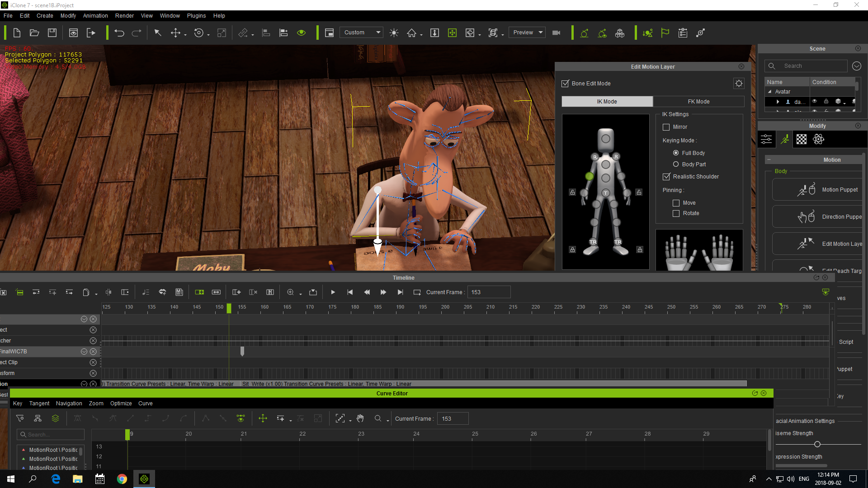
Task: Open dropdown arrow beside the Move tool
Action: pos(185,35)
